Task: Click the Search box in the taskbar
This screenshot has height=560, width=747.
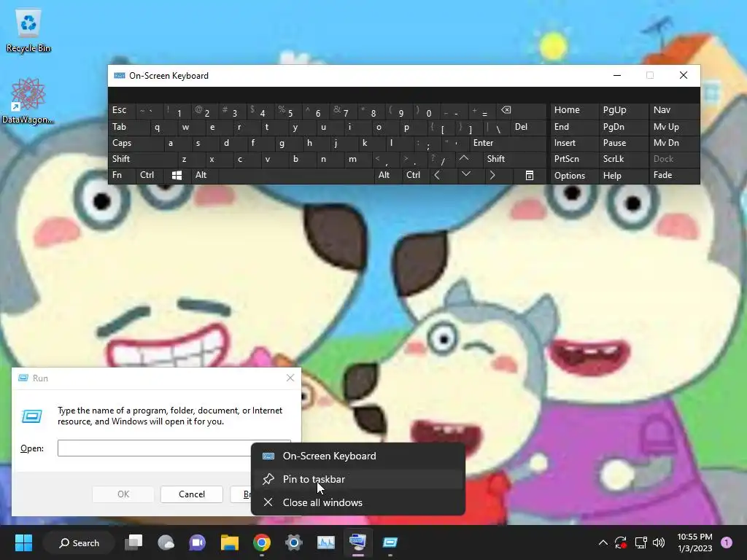Action: tap(79, 542)
